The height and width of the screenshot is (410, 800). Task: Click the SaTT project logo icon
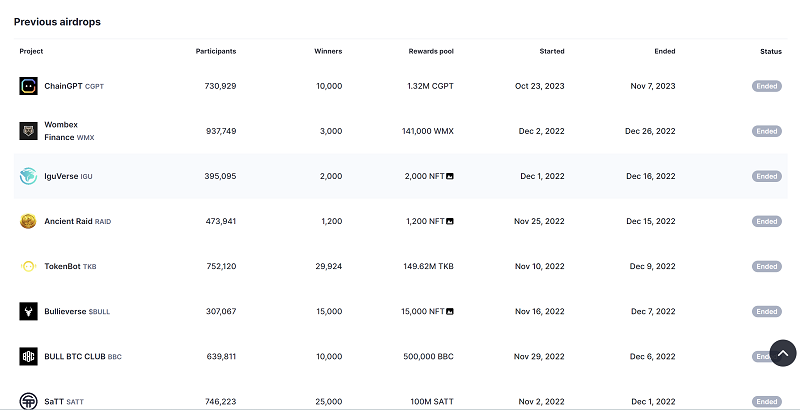tap(28, 400)
